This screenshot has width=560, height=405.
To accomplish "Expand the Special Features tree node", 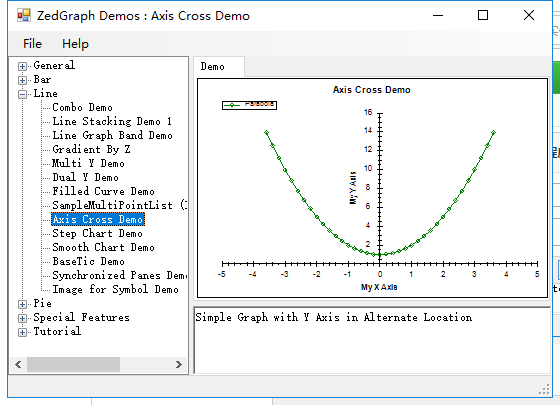I will click(x=22, y=318).
